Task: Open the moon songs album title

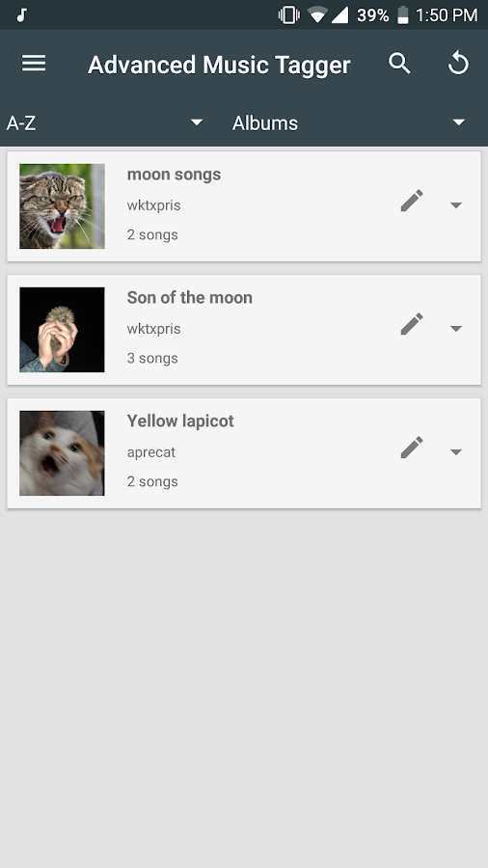Action: pyautogui.click(x=174, y=175)
